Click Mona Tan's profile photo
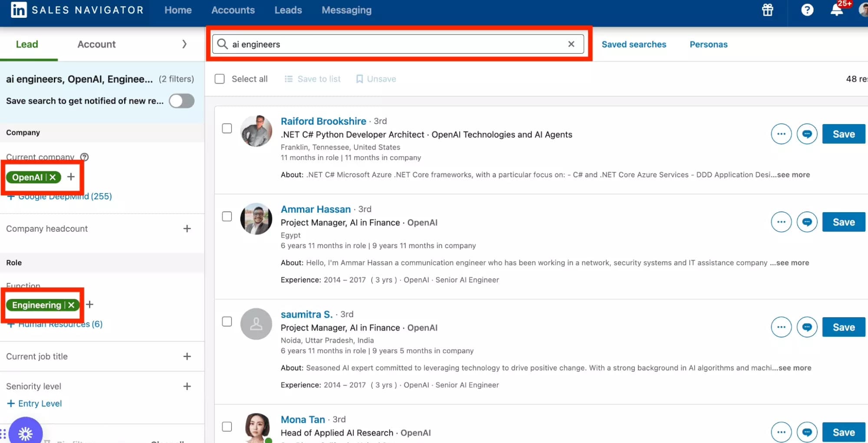The width and height of the screenshot is (868, 443). 256,428
